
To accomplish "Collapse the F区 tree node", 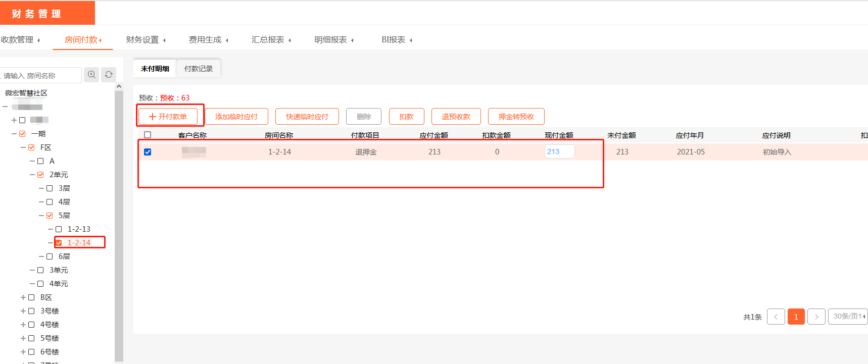I will pos(23,147).
